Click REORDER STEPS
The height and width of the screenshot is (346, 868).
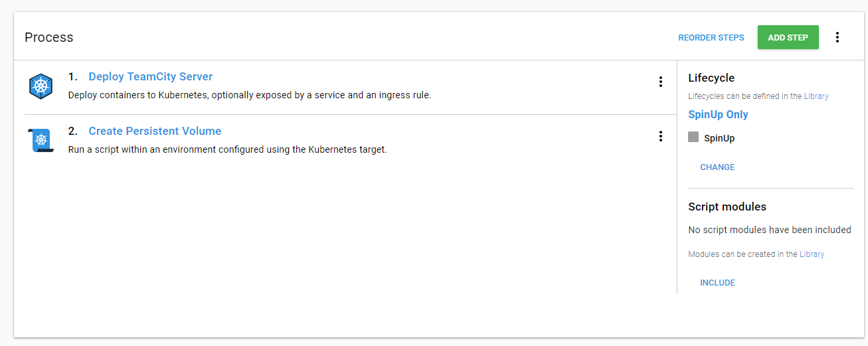[x=711, y=38]
